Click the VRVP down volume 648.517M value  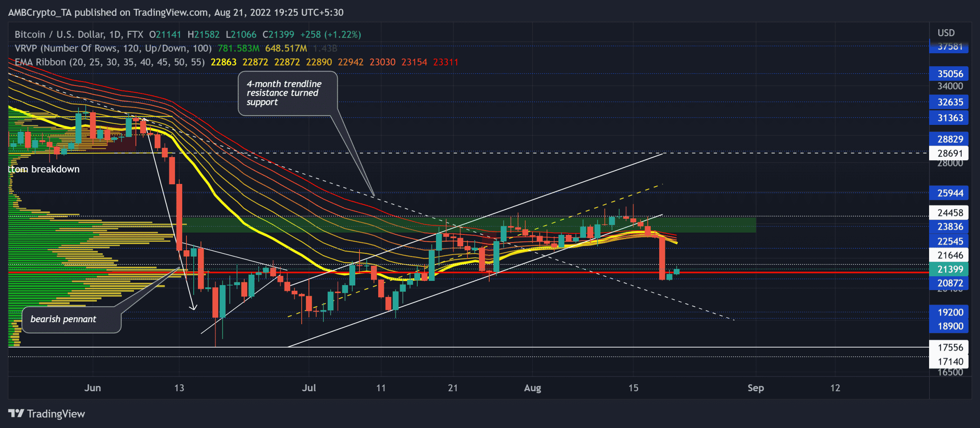coord(286,48)
